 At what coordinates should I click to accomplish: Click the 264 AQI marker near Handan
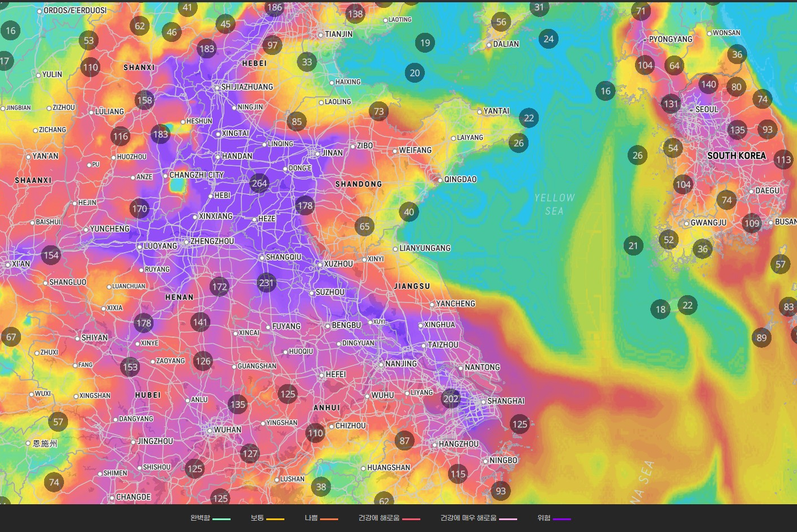[259, 183]
